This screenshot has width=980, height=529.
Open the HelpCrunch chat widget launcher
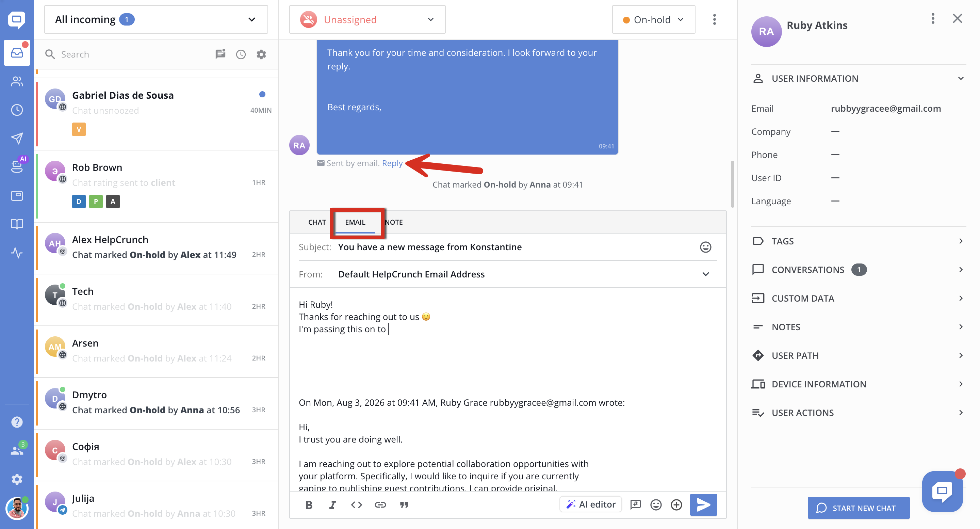tap(942, 491)
